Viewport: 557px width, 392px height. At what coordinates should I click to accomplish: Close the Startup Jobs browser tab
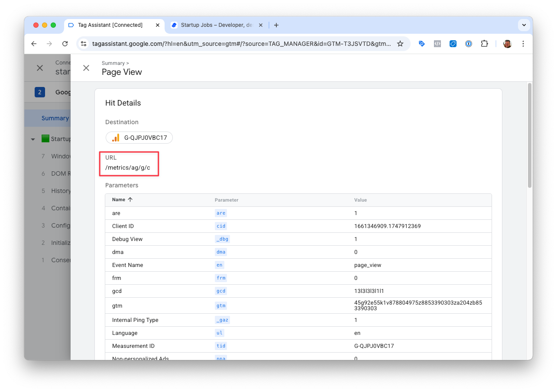[x=261, y=25]
